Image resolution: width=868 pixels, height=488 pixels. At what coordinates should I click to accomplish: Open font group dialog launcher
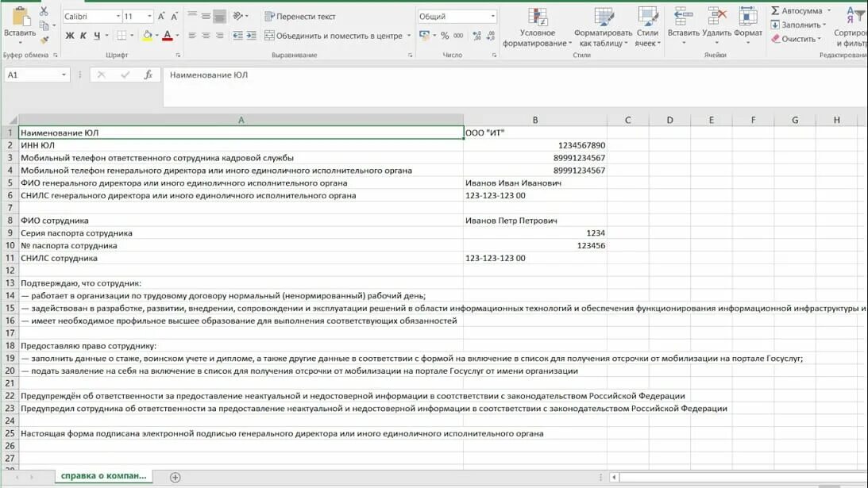(x=178, y=56)
